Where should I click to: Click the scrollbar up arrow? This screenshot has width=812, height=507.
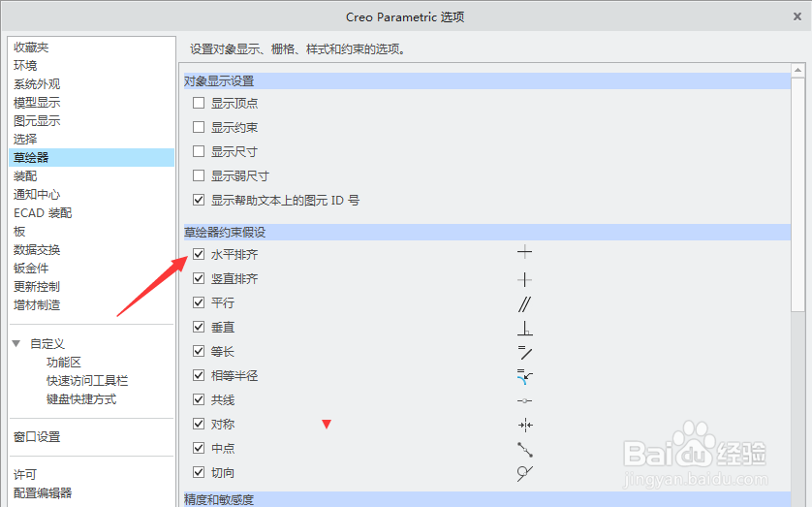[x=797, y=70]
